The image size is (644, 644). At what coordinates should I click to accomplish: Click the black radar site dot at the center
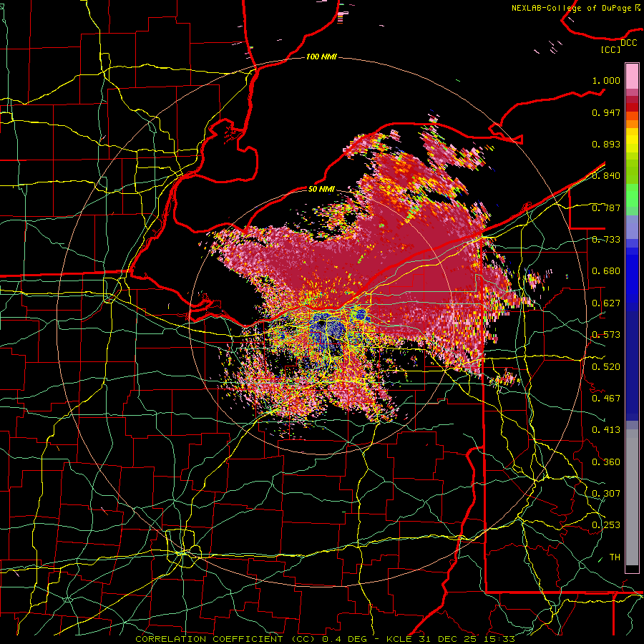click(321, 323)
